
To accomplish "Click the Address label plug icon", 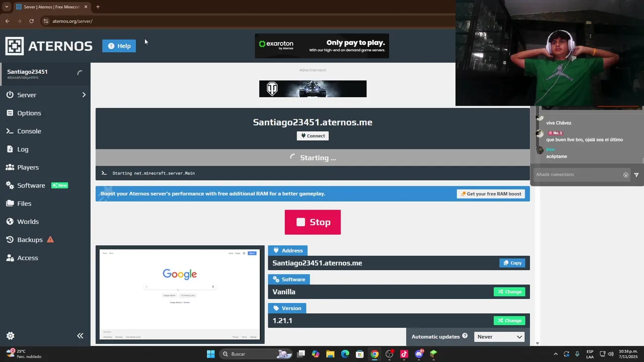I will [276, 250].
